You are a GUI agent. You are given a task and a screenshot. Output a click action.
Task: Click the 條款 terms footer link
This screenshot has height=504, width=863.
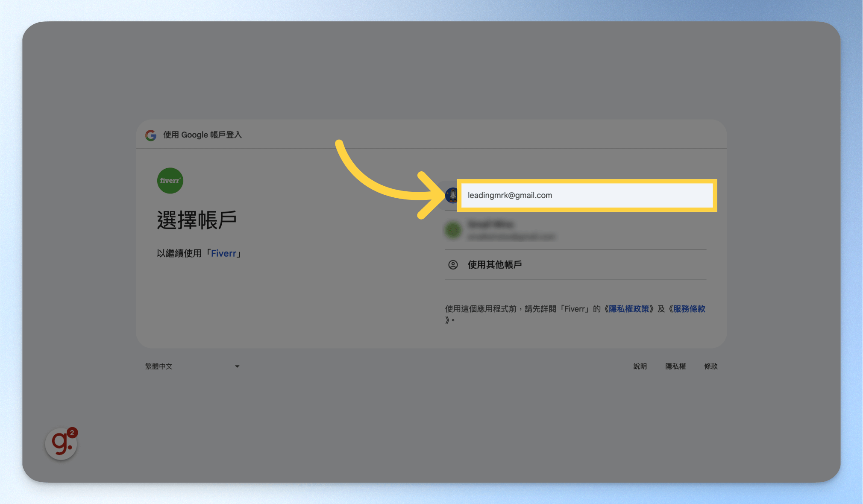pos(711,366)
